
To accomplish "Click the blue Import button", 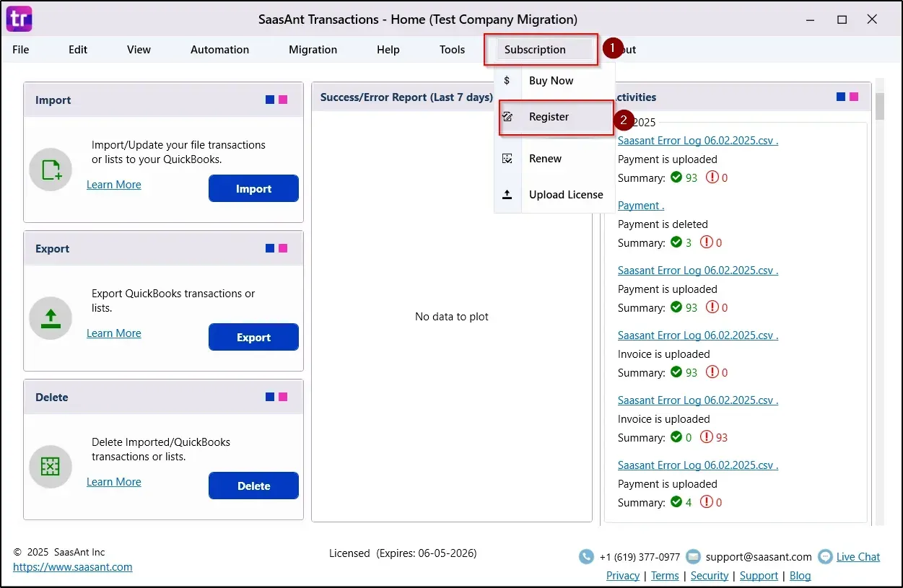I will pos(253,188).
